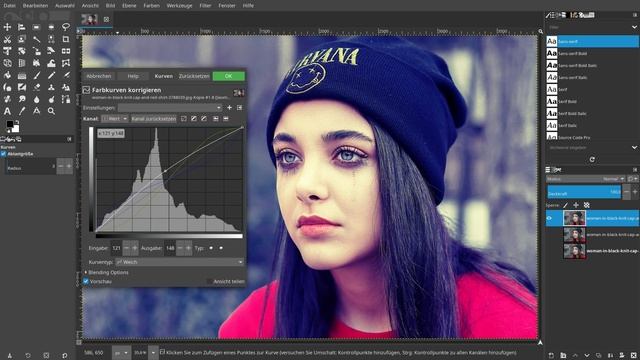Select the Align tool in toolbox
The height and width of the screenshot is (360, 640).
(22, 27)
